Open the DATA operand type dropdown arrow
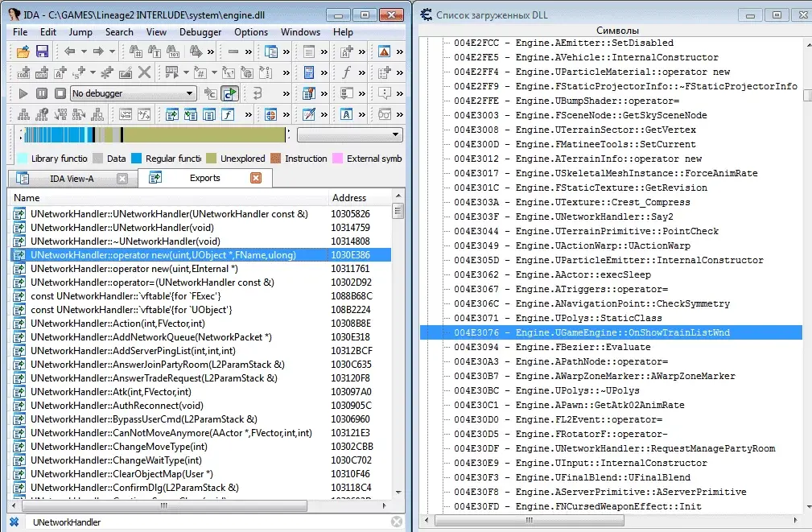812x532 pixels. [x=186, y=72]
